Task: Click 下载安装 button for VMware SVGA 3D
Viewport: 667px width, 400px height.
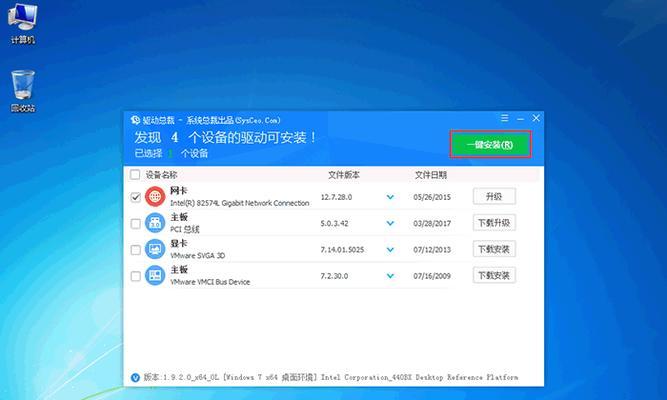Action: 494,249
